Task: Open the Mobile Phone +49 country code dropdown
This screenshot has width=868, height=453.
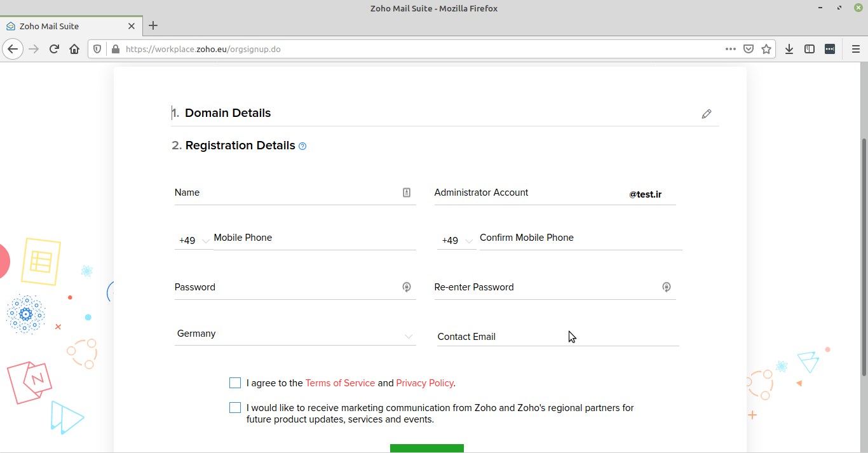Action: coord(194,241)
